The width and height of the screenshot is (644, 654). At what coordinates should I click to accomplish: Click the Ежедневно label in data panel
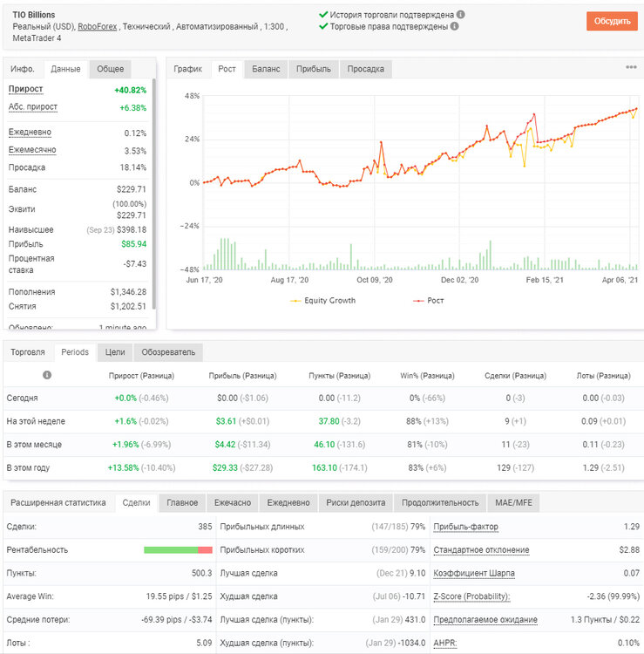tap(30, 133)
